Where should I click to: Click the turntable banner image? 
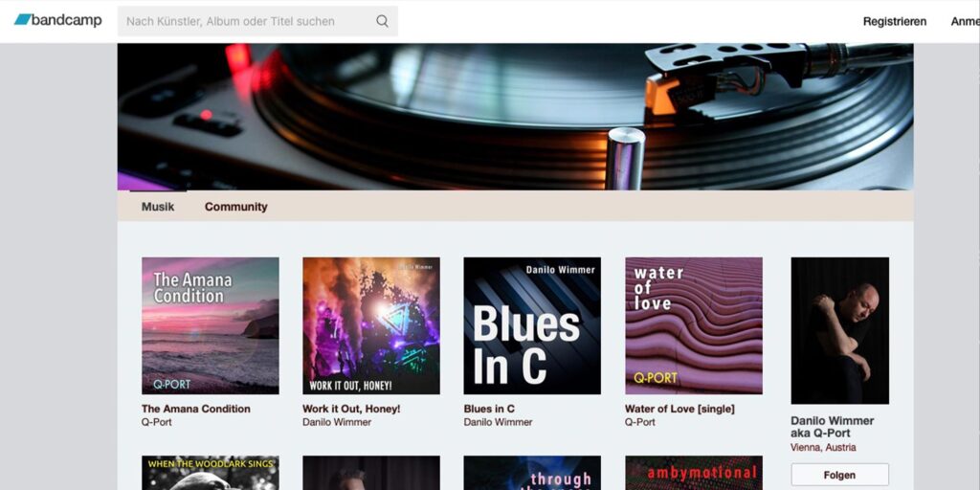pyautogui.click(x=515, y=116)
